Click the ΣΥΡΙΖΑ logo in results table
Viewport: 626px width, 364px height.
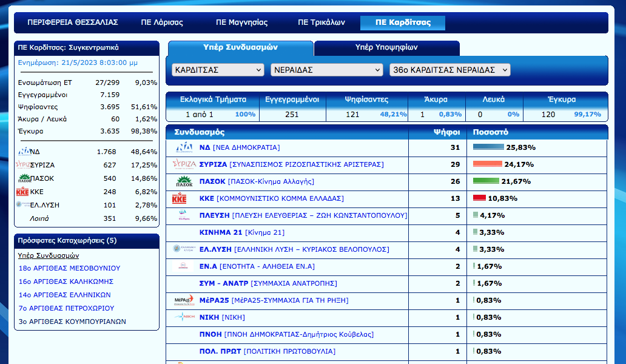coord(184,164)
